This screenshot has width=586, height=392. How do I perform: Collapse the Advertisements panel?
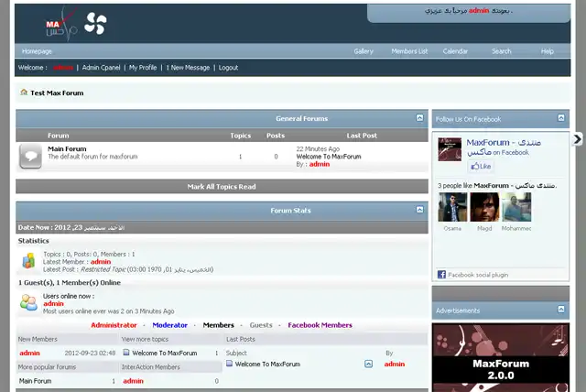(561, 310)
